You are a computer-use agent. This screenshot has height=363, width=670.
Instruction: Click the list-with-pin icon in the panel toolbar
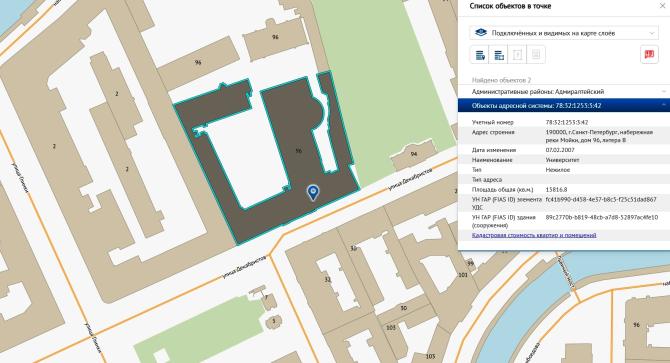tap(479, 55)
